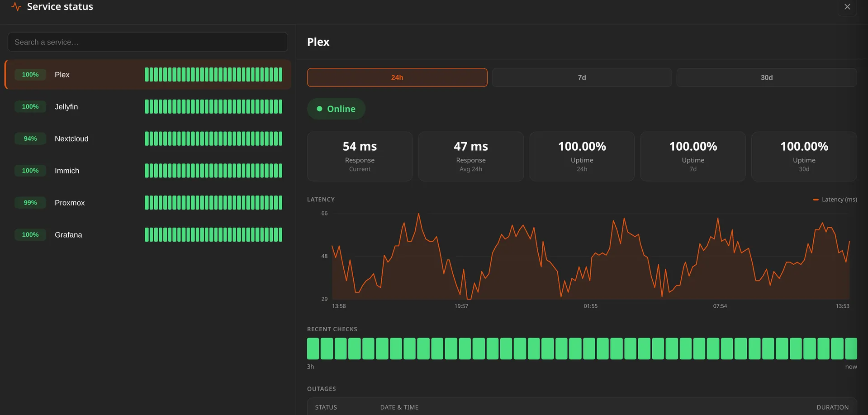The height and width of the screenshot is (415, 868).
Task: Click the 54 ms Response Current card
Action: 360,157
